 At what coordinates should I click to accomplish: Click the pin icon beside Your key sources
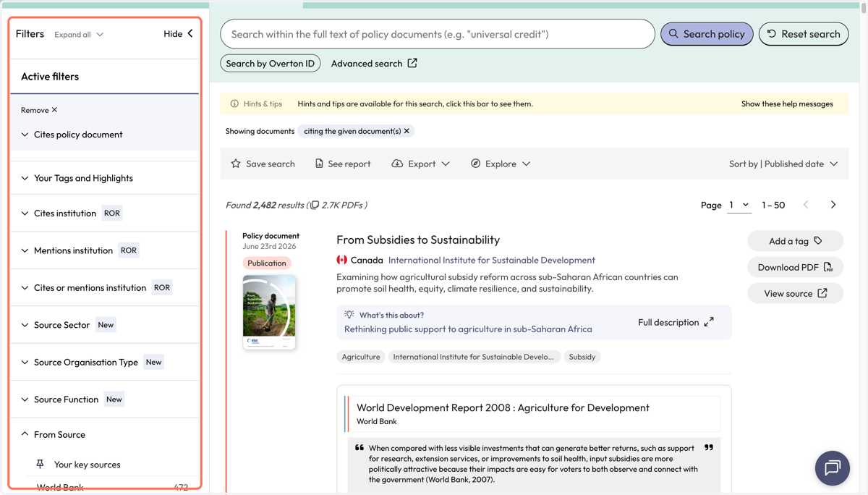tap(40, 465)
